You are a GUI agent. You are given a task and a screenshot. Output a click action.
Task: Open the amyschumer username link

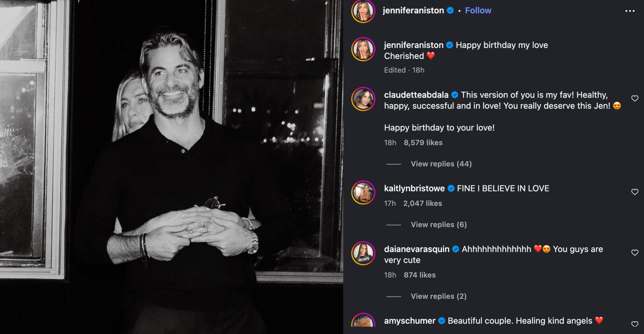pos(410,321)
